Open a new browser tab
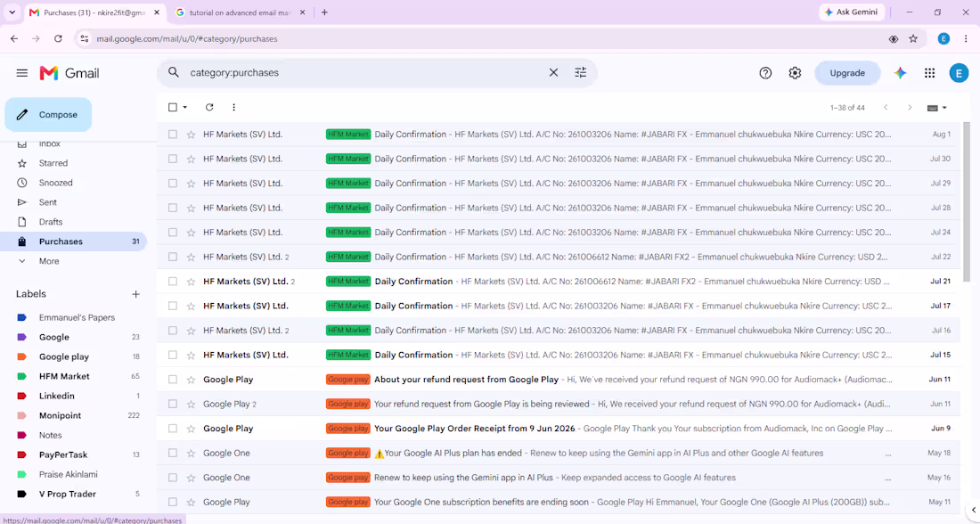This screenshot has width=980, height=524. click(x=324, y=12)
